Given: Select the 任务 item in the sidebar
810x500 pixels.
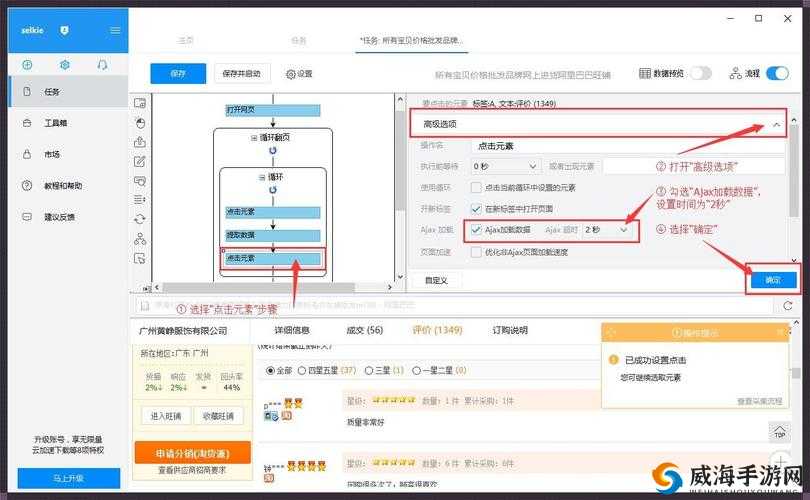Looking at the screenshot, I should tap(69, 91).
